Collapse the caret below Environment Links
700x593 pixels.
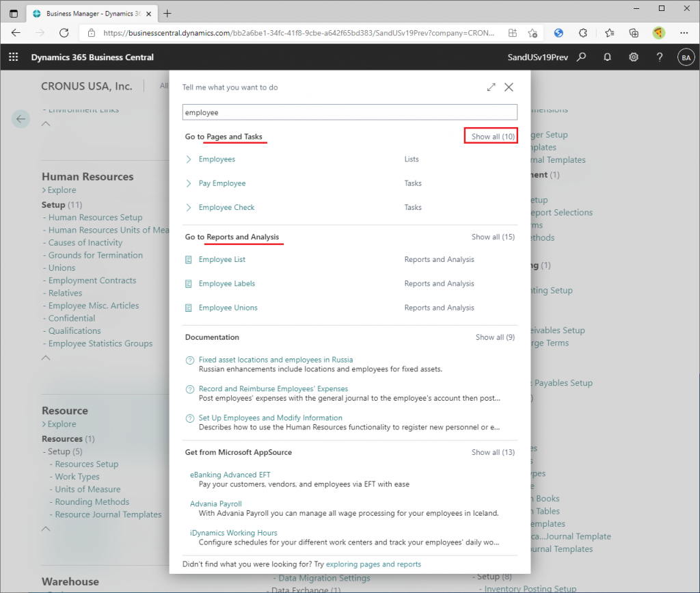(x=46, y=124)
